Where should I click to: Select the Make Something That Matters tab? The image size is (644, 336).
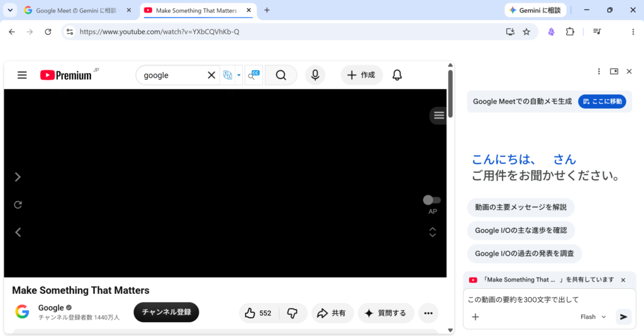click(x=196, y=10)
